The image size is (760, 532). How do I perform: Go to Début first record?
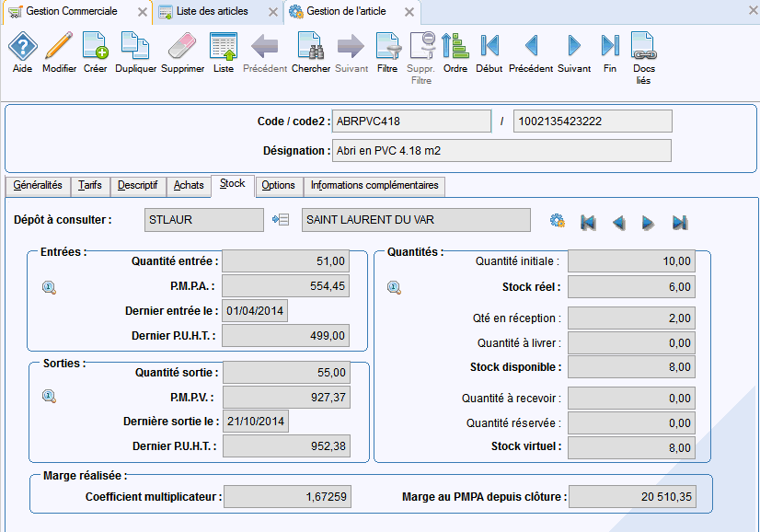click(489, 46)
